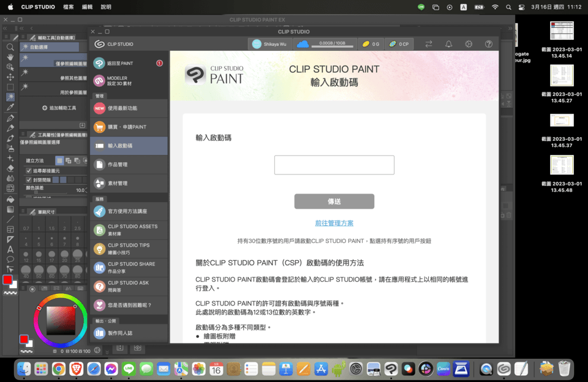The width and height of the screenshot is (588, 382).
Task: Select the Operation object tool
Action: pos(10,67)
